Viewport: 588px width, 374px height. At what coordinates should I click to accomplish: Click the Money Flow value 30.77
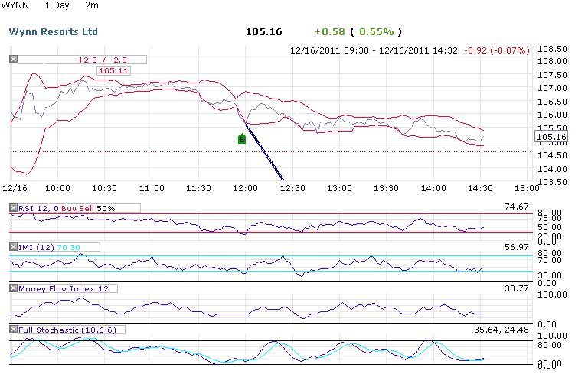click(516, 288)
